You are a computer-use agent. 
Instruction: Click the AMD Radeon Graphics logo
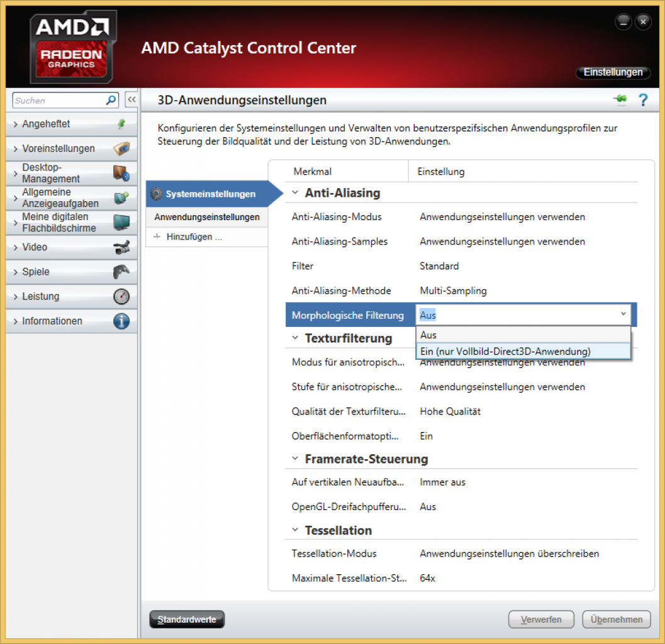tap(72, 46)
